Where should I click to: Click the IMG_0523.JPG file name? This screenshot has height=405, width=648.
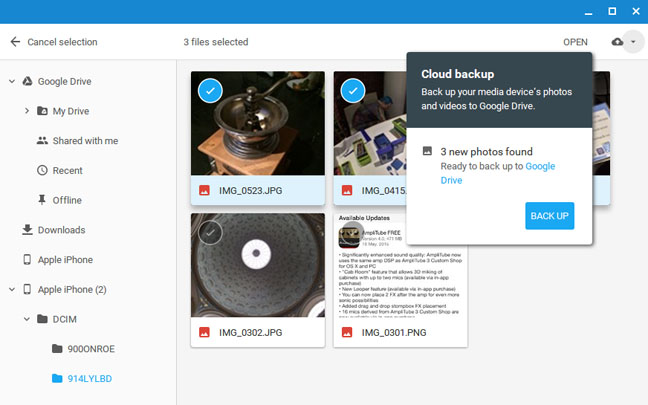pos(250,191)
